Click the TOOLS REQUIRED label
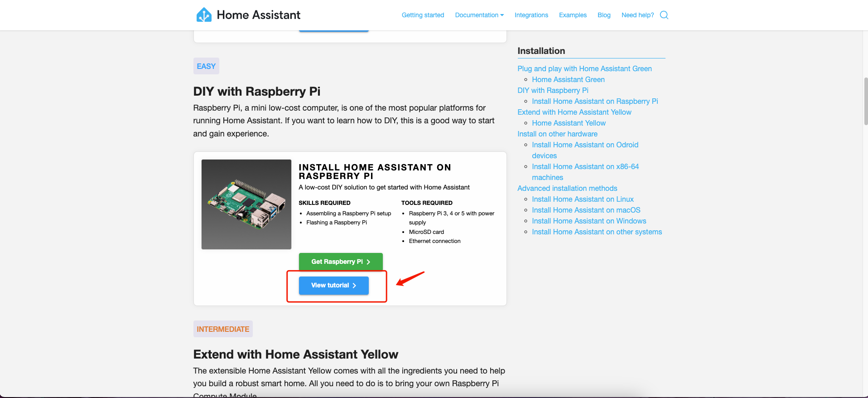868x398 pixels. (x=427, y=203)
